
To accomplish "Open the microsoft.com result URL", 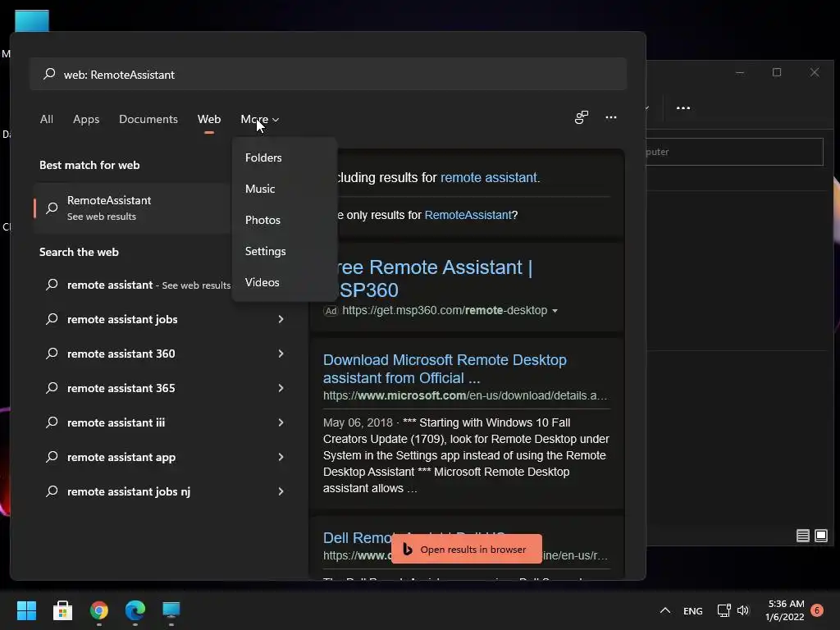I will point(465,395).
